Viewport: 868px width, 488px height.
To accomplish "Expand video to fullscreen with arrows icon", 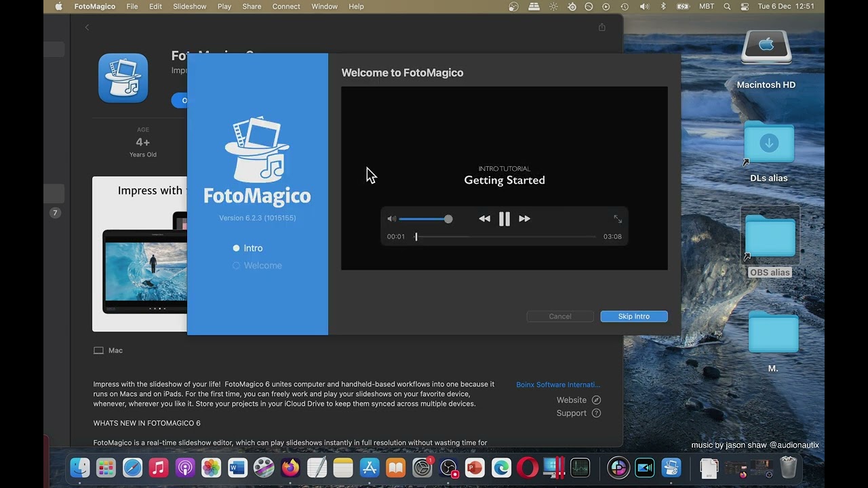I will coord(618,219).
